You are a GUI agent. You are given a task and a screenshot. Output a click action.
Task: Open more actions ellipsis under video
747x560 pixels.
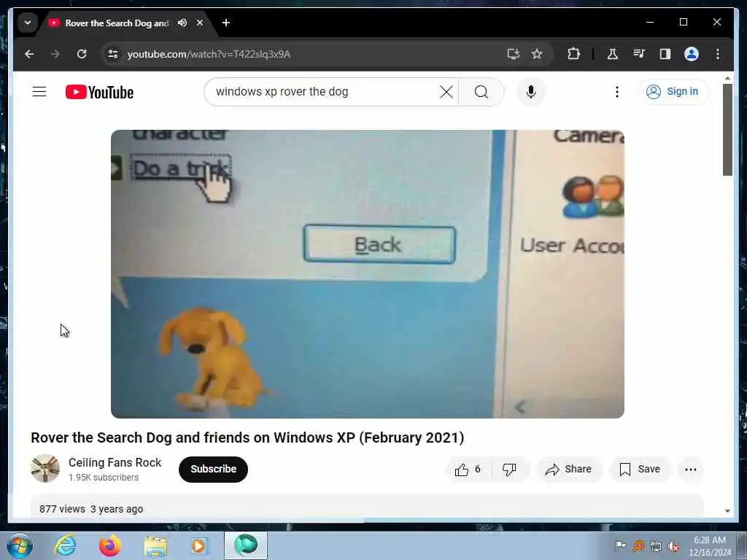pos(691,470)
